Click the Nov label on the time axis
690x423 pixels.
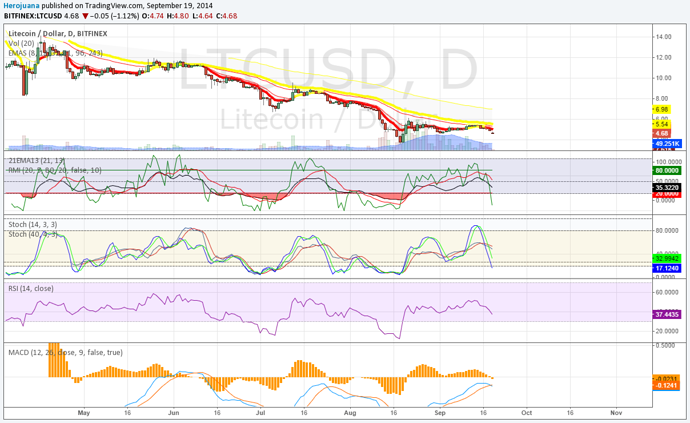click(x=616, y=413)
